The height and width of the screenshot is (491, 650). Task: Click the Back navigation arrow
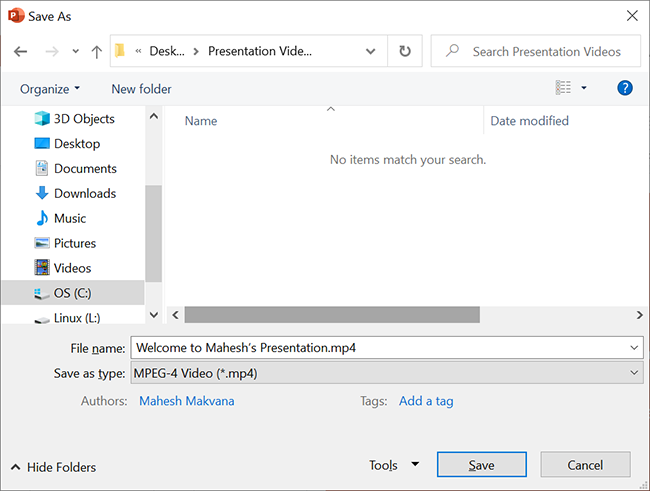(21, 51)
